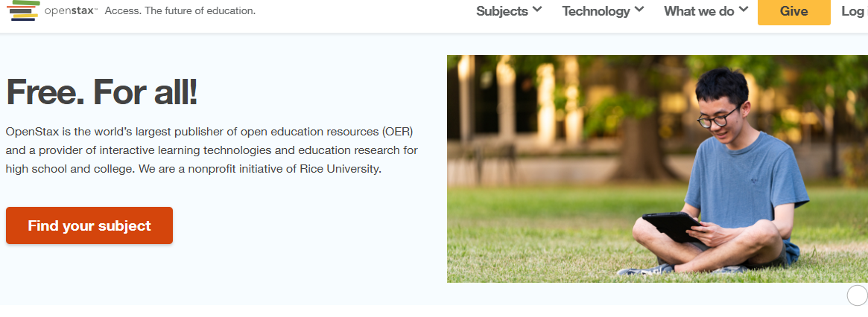Click the OpenStax stacked books logo icon
Screen dimensions: 868x317
click(22, 10)
